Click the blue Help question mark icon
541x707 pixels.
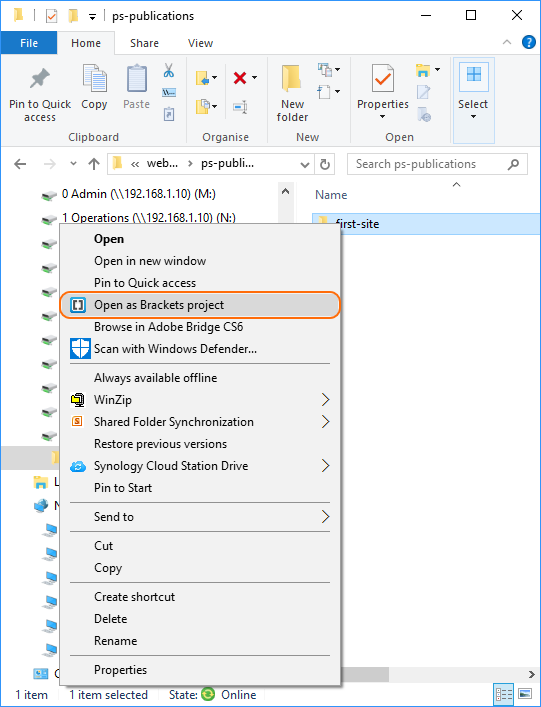click(528, 42)
